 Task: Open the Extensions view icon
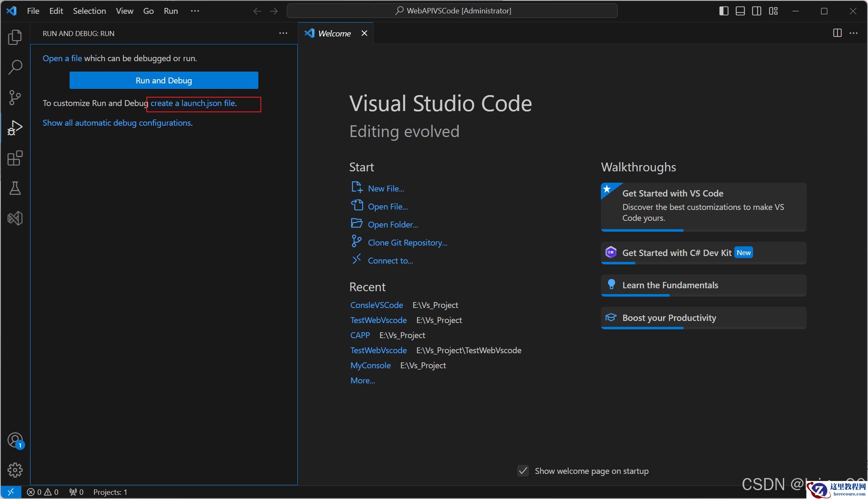pyautogui.click(x=15, y=158)
